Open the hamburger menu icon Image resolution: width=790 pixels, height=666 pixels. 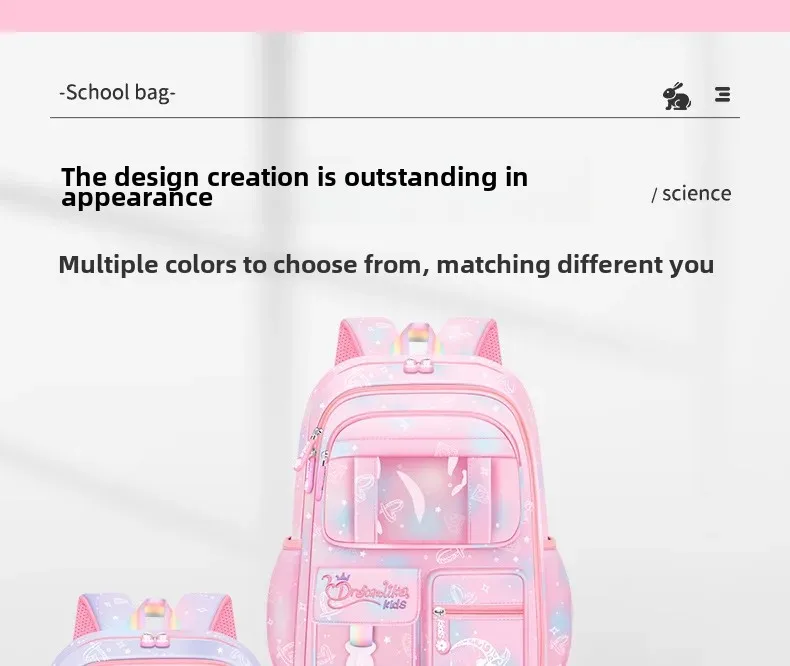click(722, 94)
